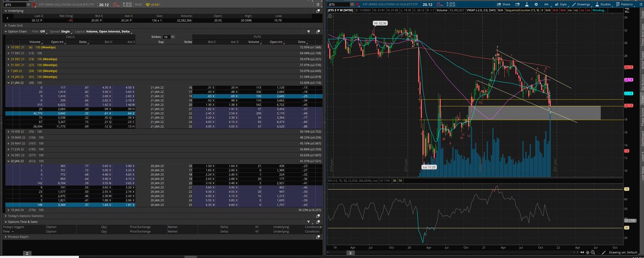Click the yellow ±0.661 indicator

(153, 5)
